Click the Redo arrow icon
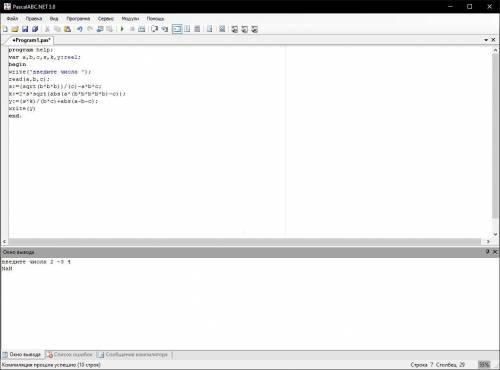 [x=90, y=29]
